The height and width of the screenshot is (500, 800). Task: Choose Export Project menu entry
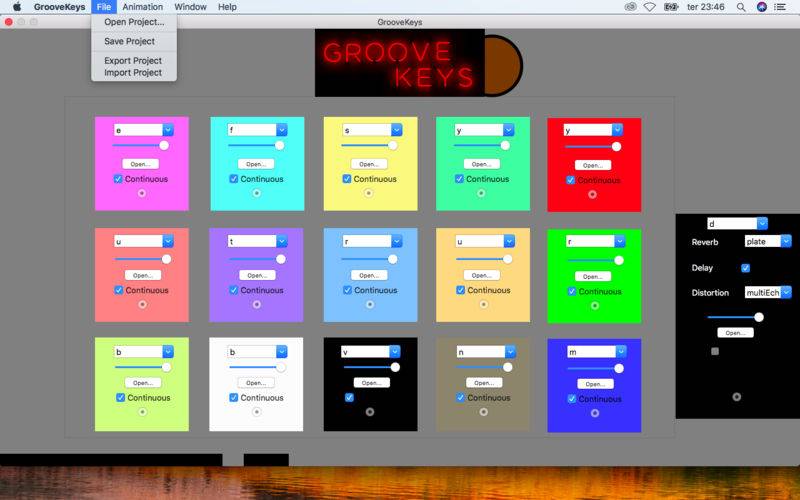click(x=134, y=61)
